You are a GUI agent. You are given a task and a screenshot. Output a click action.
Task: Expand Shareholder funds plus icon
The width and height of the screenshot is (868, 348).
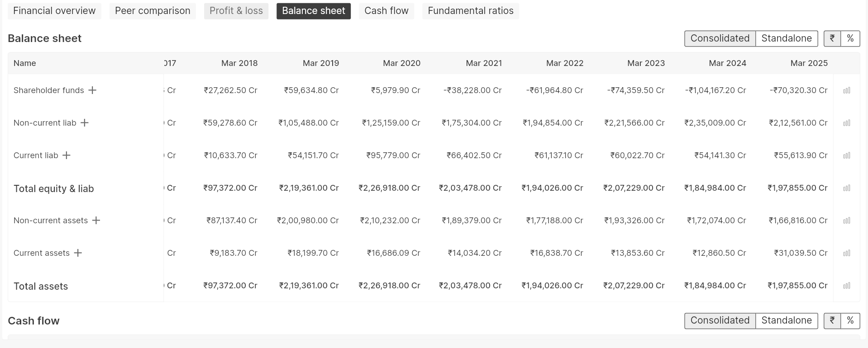(92, 90)
